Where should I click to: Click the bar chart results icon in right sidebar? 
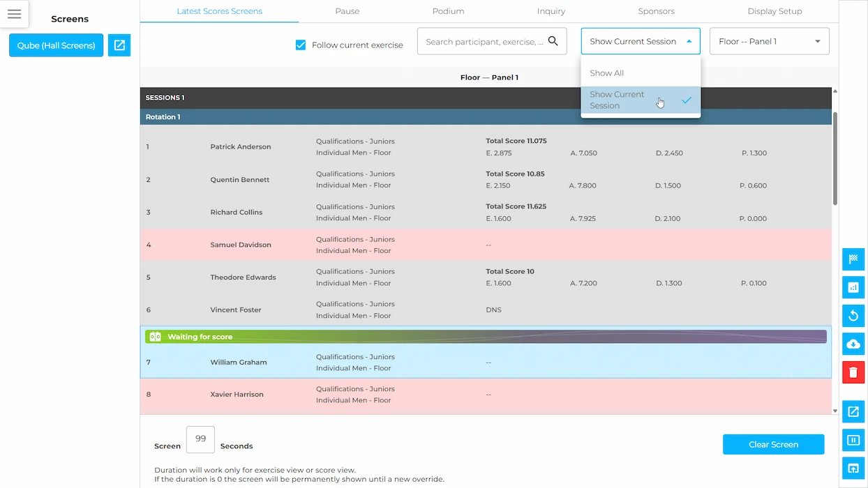pyautogui.click(x=853, y=287)
